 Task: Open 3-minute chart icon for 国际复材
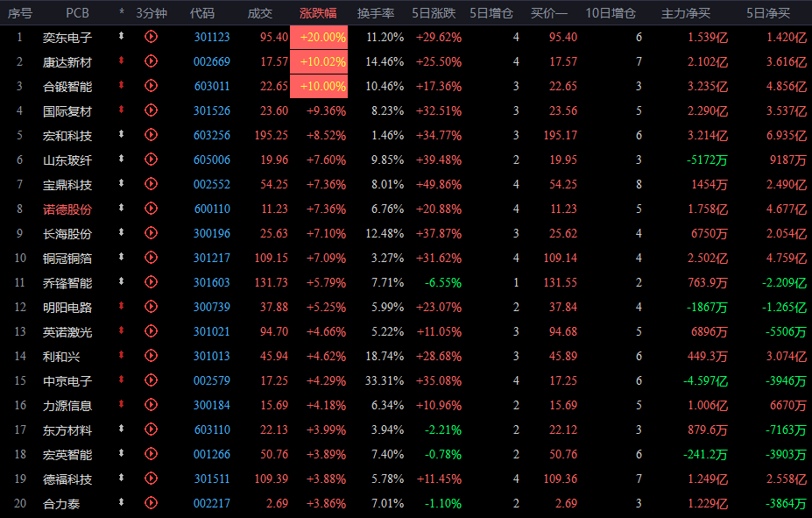pos(151,110)
